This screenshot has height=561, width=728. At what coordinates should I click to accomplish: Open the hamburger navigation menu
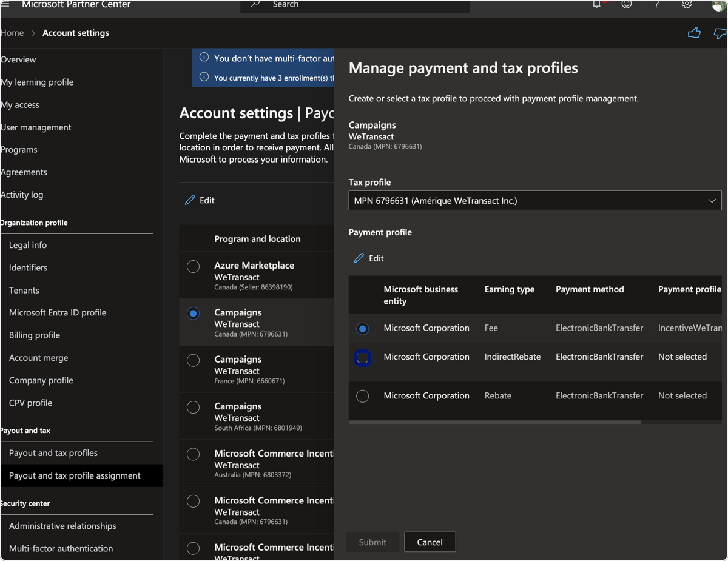point(5,4)
